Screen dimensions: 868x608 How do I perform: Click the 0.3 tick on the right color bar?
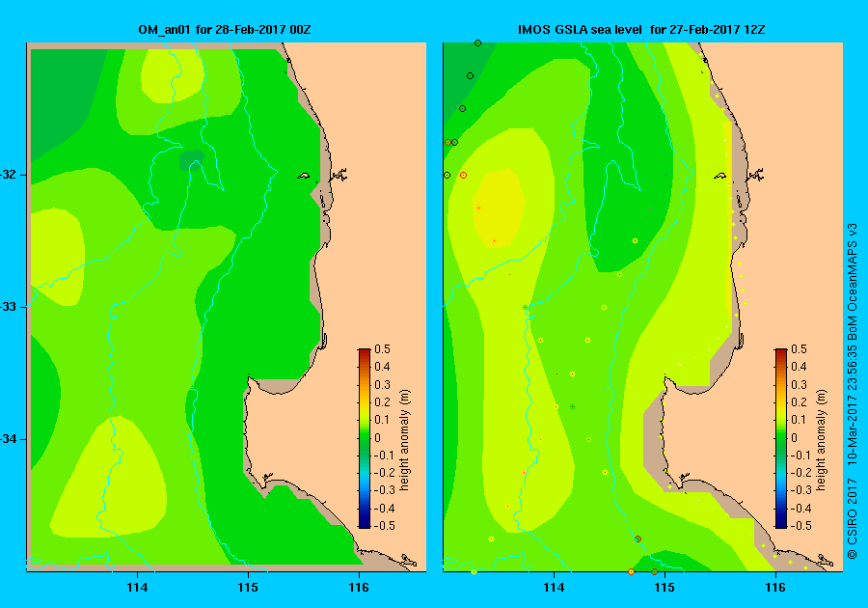[x=799, y=385]
